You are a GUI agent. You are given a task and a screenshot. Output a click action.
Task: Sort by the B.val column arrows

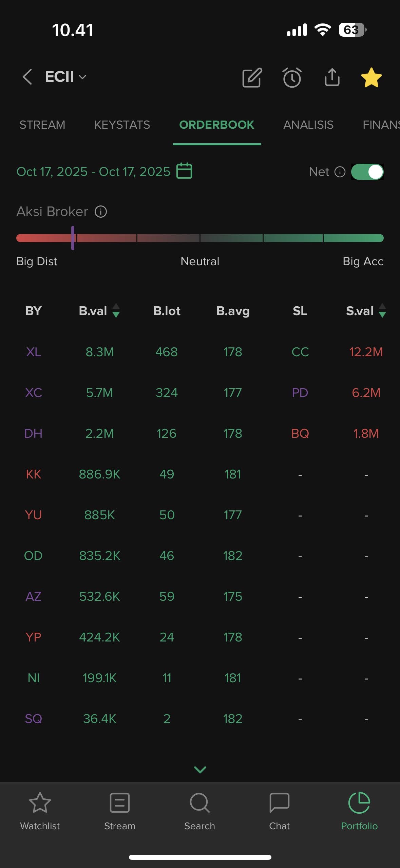tap(116, 311)
